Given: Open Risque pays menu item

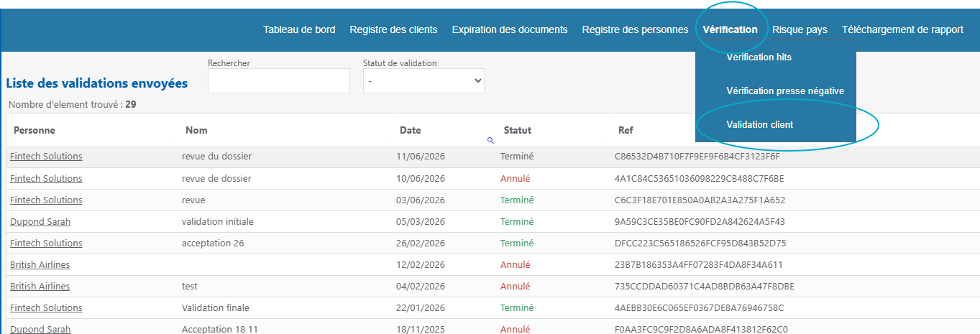Looking at the screenshot, I should pyautogui.click(x=800, y=29).
